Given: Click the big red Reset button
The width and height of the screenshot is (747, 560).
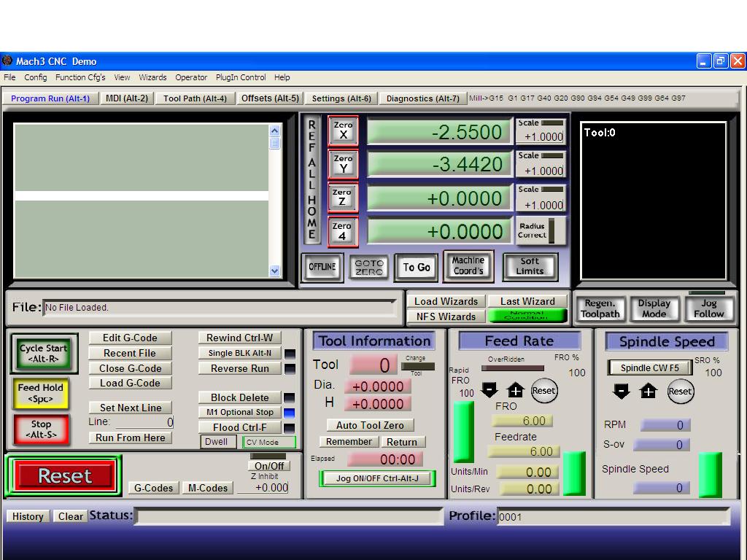Looking at the screenshot, I should tap(64, 475).
